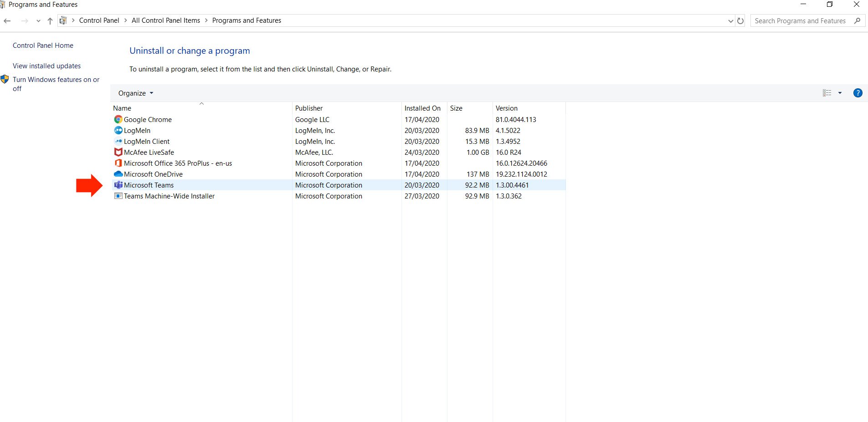Viewport: 868px width, 422px height.
Task: Select McAfee LiveSafe in the list
Action: 149,153
